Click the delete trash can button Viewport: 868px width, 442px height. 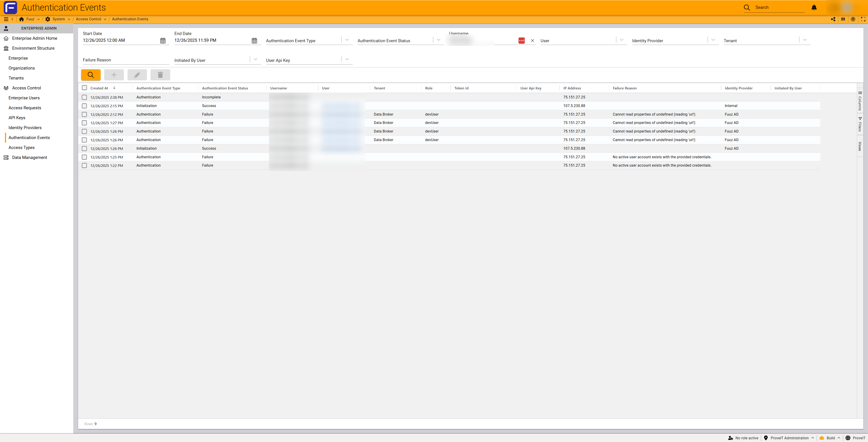(160, 75)
